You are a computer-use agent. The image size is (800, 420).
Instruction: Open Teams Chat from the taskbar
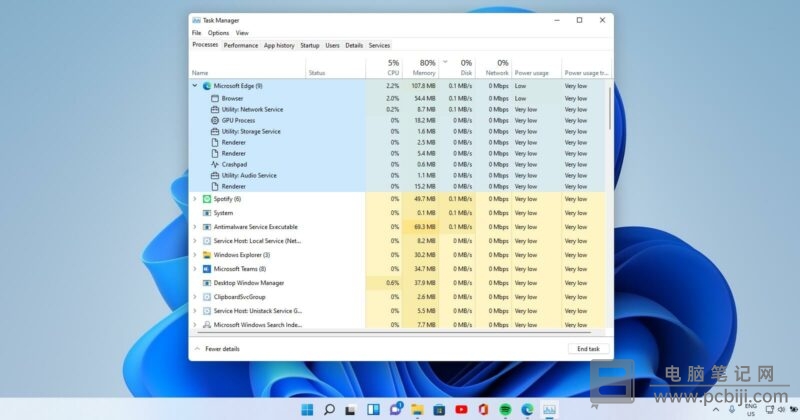click(x=395, y=409)
